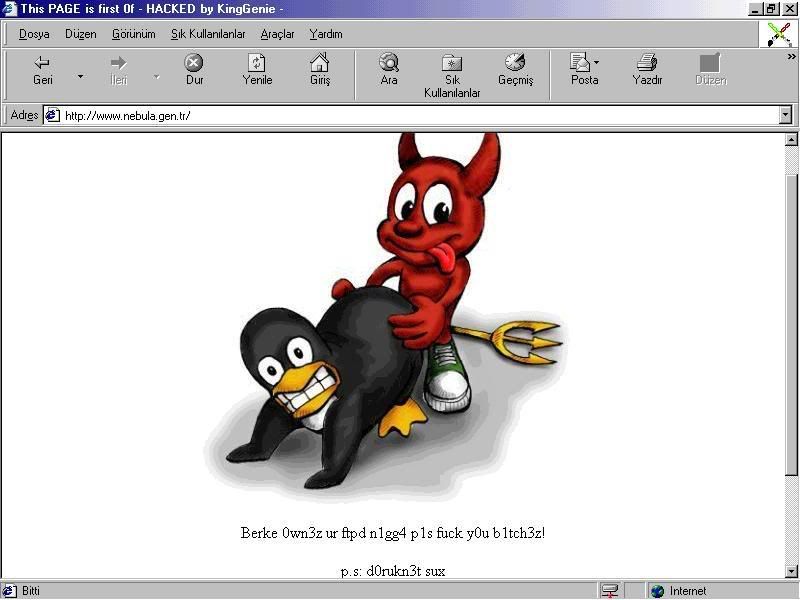This screenshot has height=600, width=800.
Task: Click the Internet zone globe icon
Action: (x=658, y=591)
